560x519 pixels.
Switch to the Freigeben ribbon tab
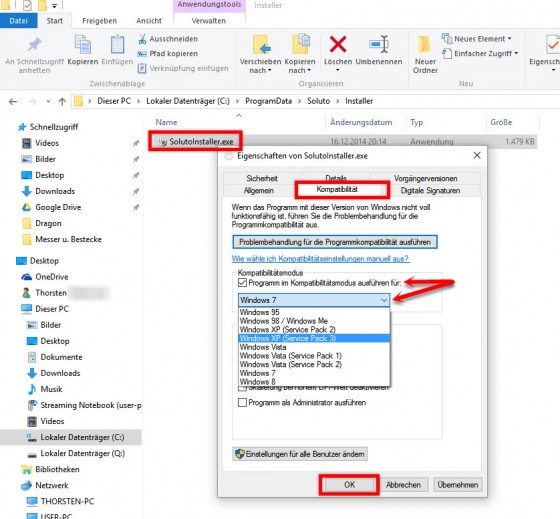coord(99,21)
